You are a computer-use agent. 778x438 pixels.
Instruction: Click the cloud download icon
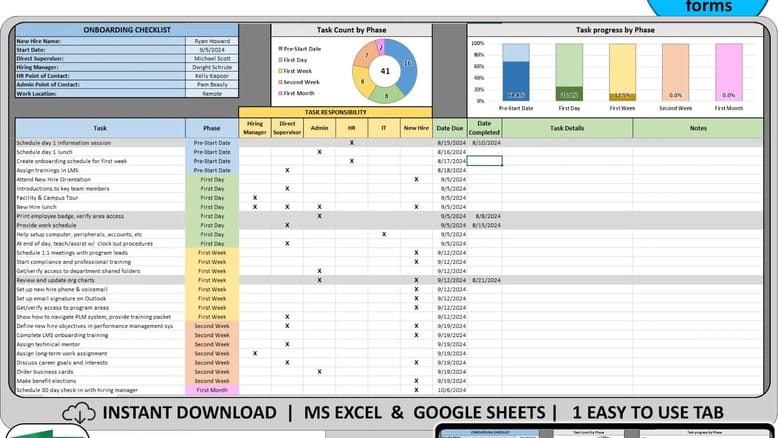point(79,412)
